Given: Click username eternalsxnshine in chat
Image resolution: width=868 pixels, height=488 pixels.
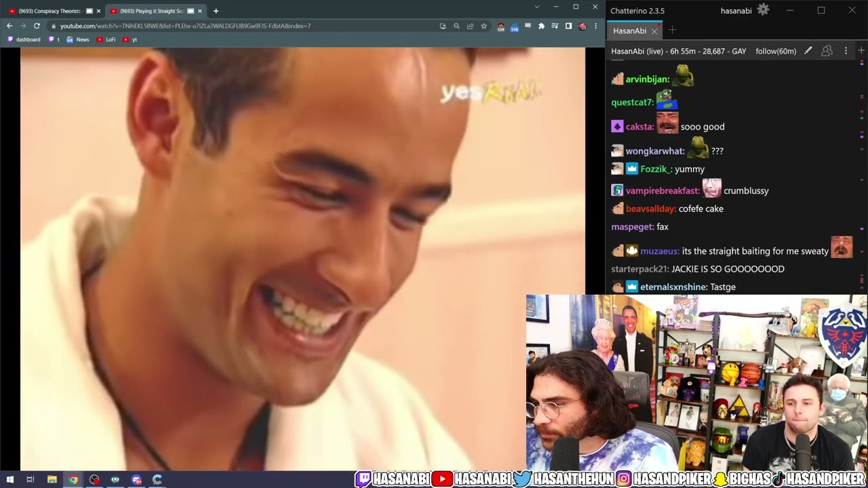Looking at the screenshot, I should coord(674,287).
